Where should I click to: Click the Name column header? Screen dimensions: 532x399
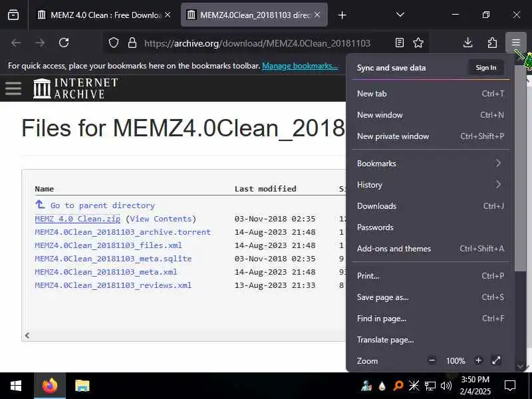pyautogui.click(x=44, y=189)
